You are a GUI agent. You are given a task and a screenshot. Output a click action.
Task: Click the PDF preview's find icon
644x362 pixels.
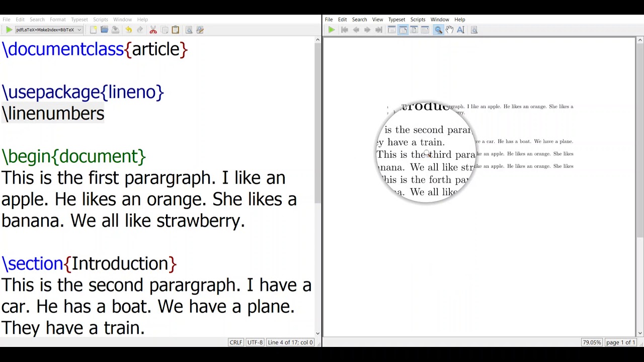coord(474,30)
